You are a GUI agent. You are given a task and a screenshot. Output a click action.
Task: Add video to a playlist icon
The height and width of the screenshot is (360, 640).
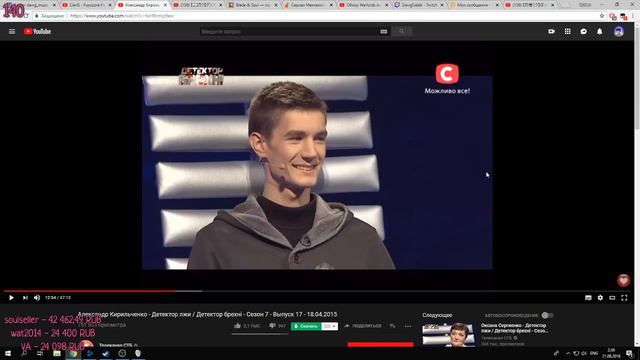pos(392,326)
